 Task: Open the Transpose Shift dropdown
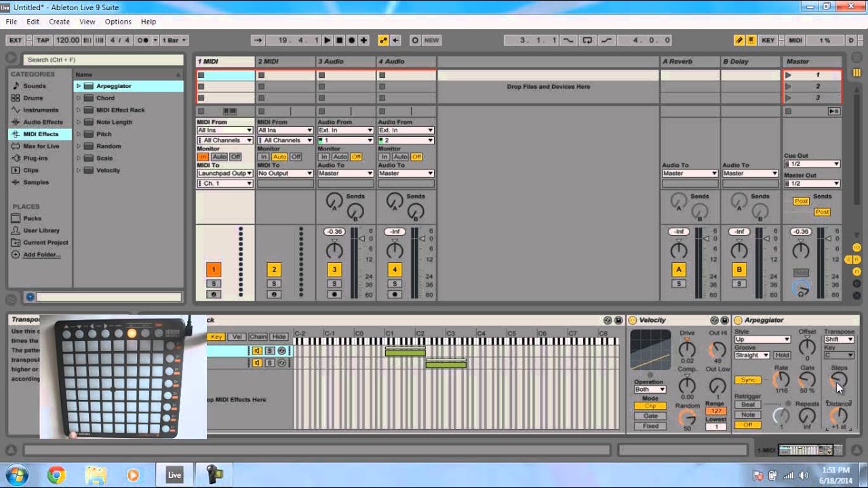pos(838,340)
